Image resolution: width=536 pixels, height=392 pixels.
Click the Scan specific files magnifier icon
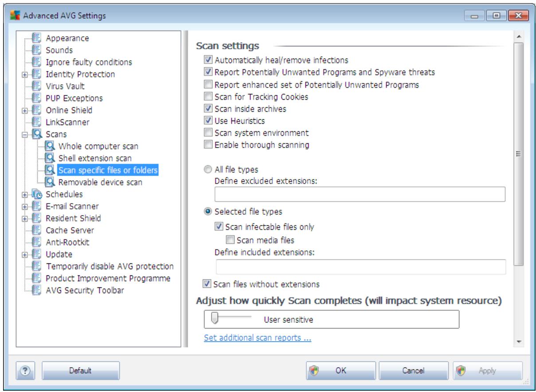(51, 170)
